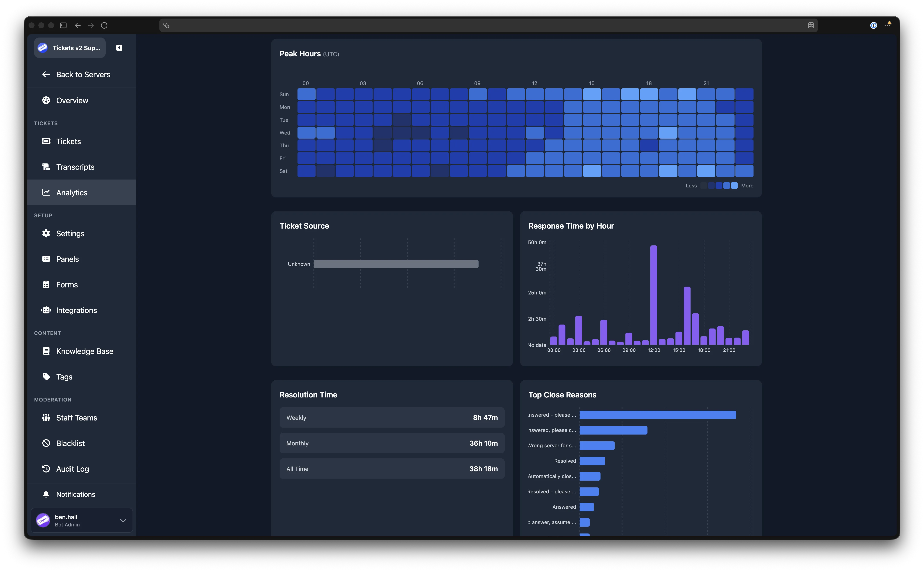The image size is (924, 571).
Task: Open the Audit Log page
Action: [82, 469]
